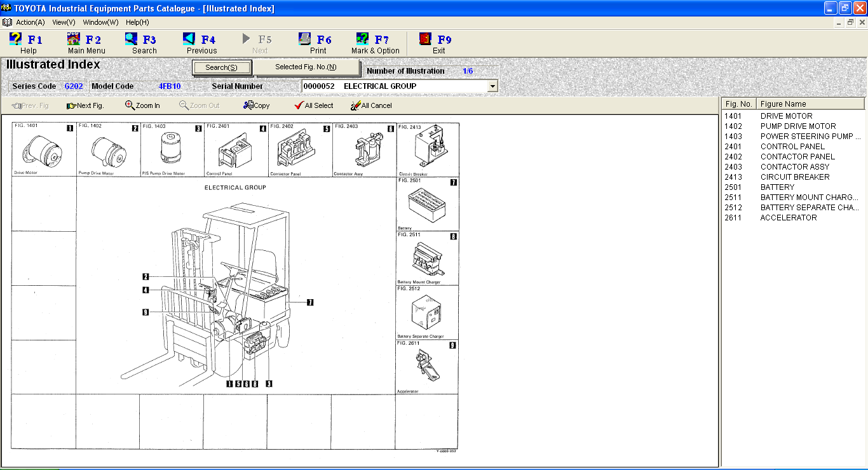Open the View(V) menu
Screen dimensions: 868x470
click(64, 22)
